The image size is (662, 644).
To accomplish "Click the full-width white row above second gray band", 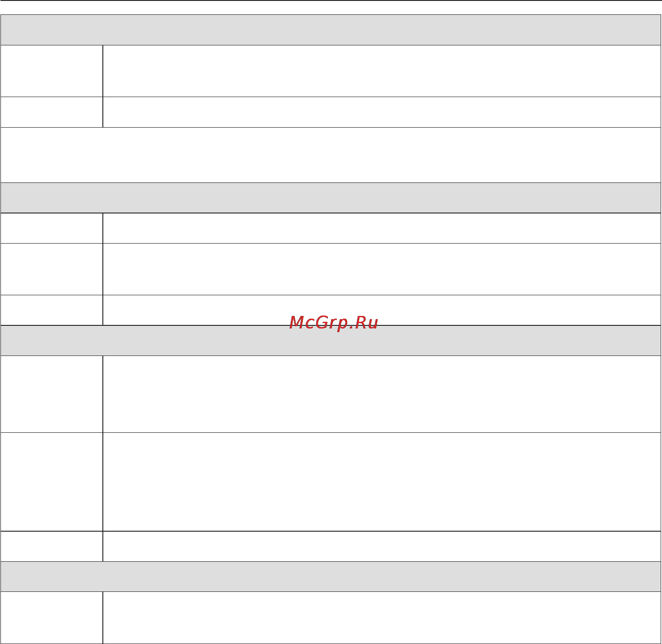I will (x=331, y=155).
